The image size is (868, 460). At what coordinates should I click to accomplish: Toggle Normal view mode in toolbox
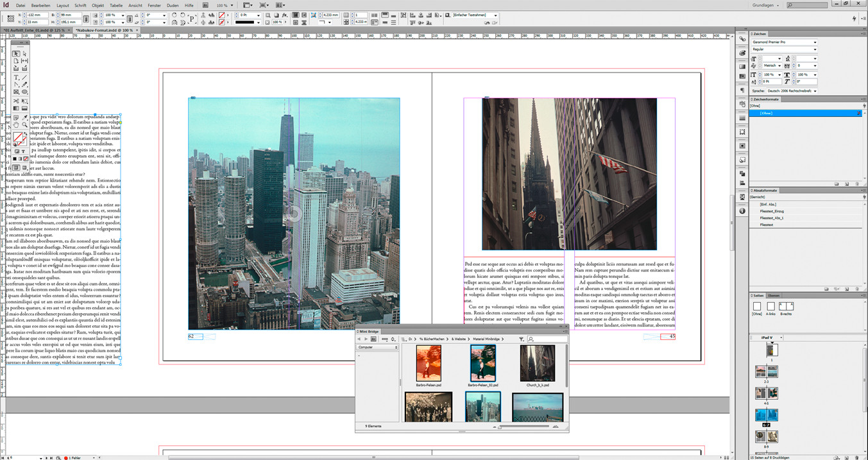pos(17,167)
